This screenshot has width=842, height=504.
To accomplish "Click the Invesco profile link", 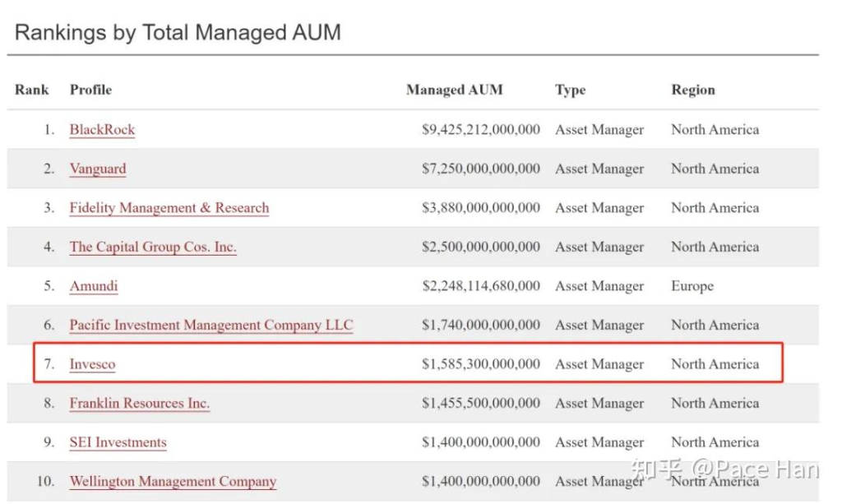I will (x=92, y=364).
